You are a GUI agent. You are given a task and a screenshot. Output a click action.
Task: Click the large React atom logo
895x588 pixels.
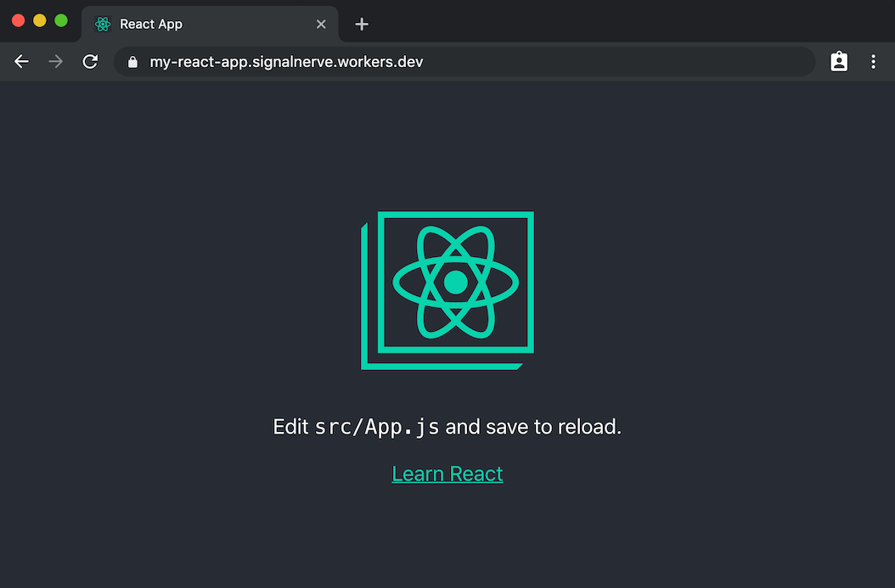pos(456,283)
